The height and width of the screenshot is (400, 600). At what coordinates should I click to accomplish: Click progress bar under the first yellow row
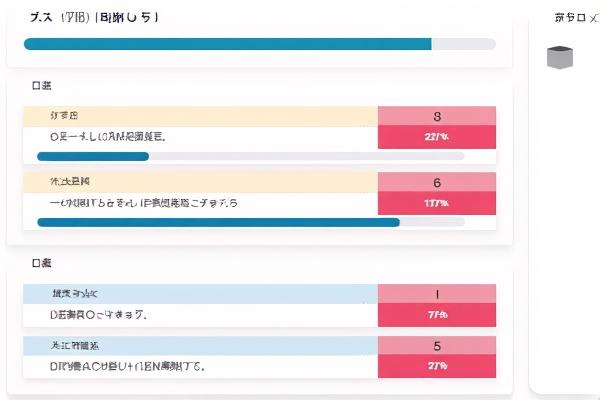250,156
